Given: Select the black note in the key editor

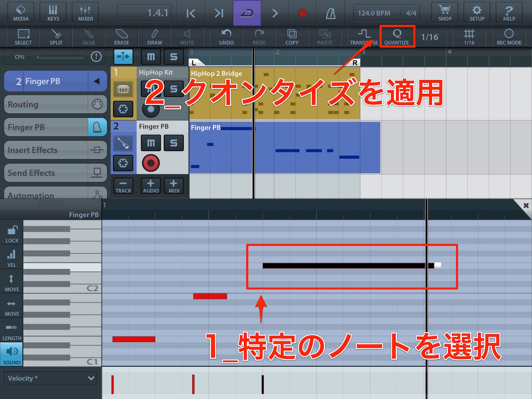Looking at the screenshot, I should (x=348, y=265).
